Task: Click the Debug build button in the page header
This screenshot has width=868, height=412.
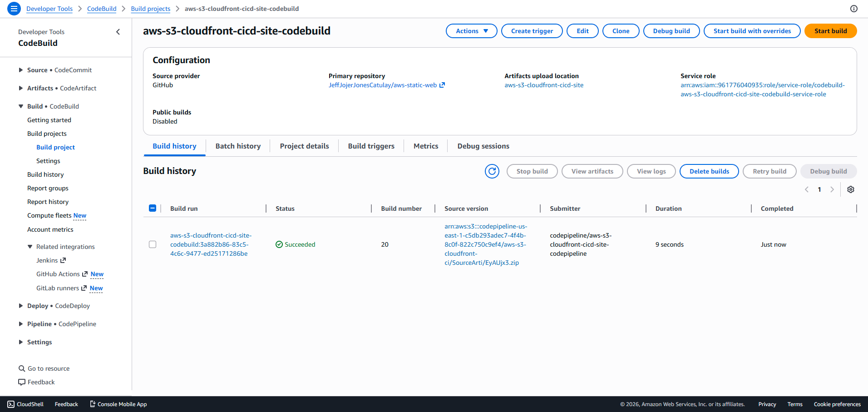Action: [671, 31]
